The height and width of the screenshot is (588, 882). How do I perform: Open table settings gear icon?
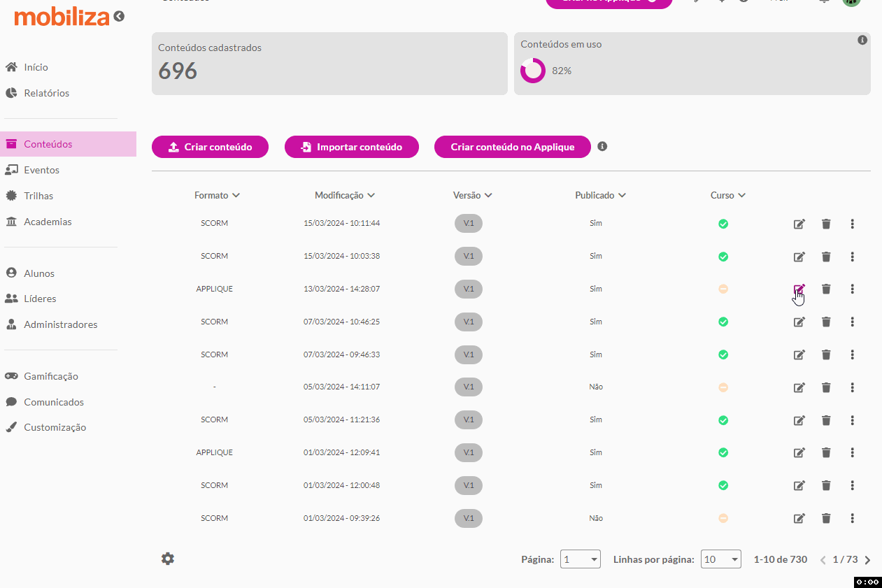point(168,559)
